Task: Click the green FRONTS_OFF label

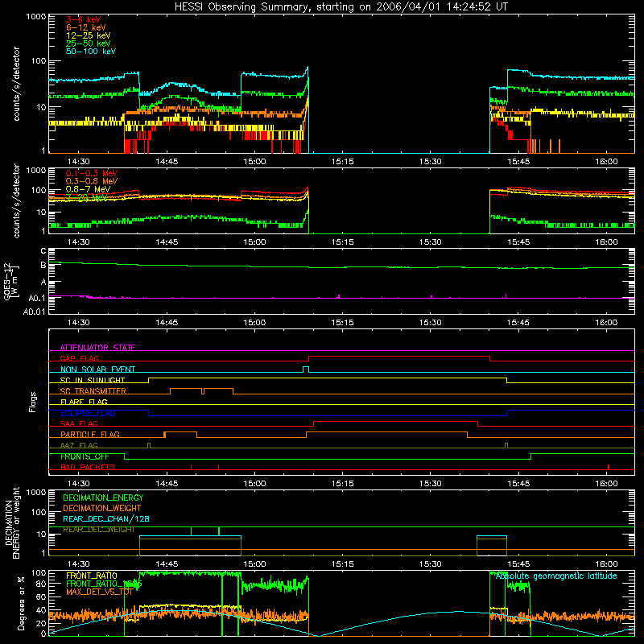Action: coord(85,456)
